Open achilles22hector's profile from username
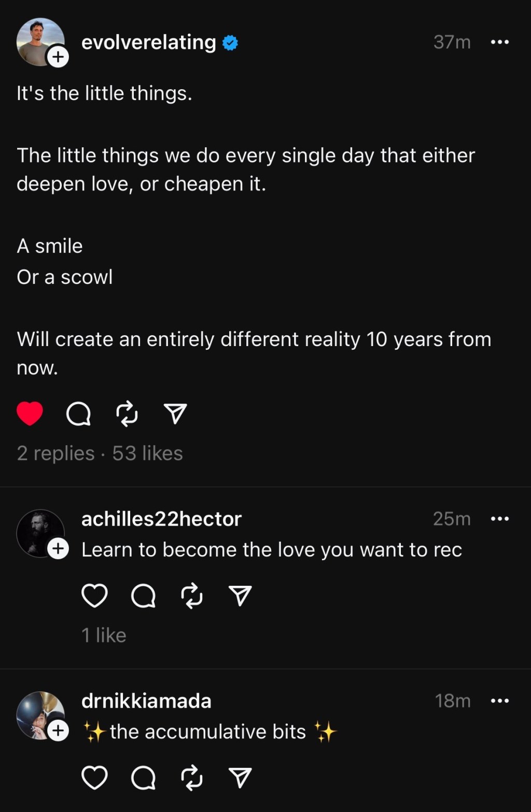531x812 pixels. [x=161, y=518]
